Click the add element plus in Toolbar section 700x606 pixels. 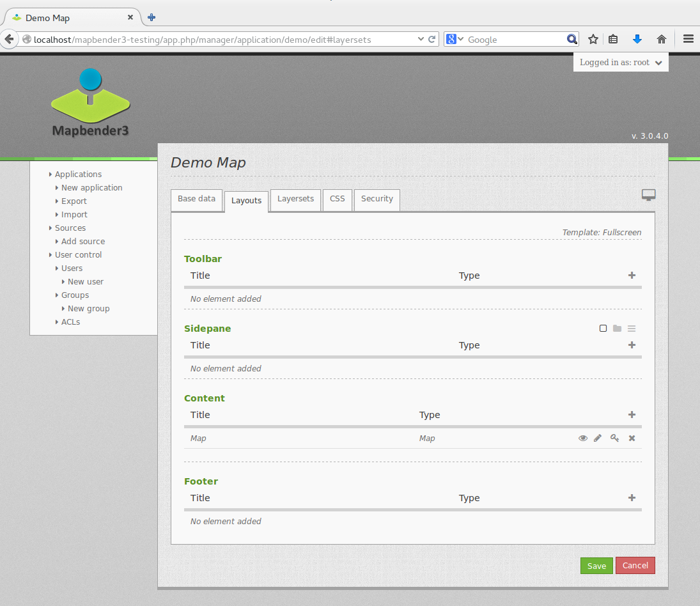pos(632,276)
